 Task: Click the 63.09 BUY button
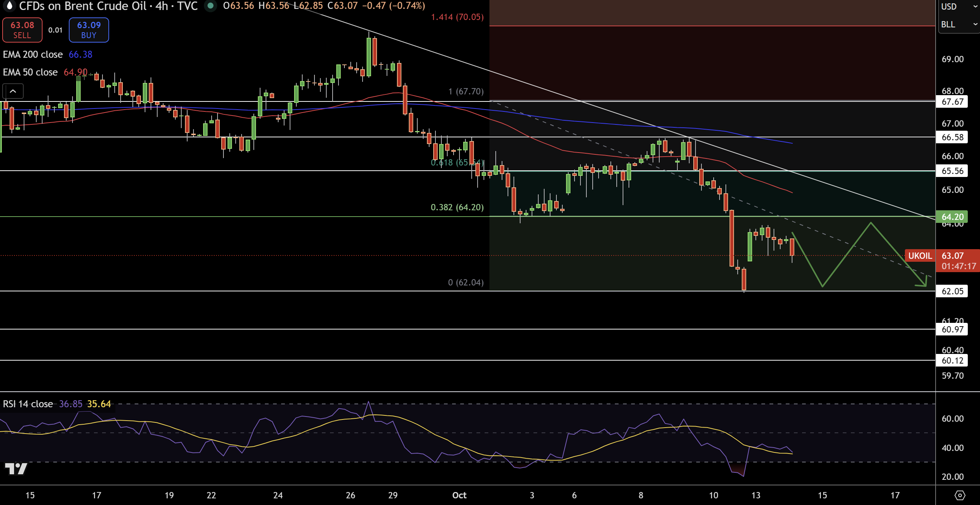(x=89, y=30)
